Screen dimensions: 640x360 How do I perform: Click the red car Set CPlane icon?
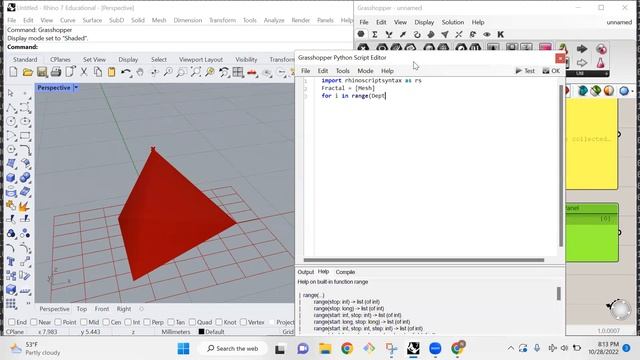(x=252, y=72)
